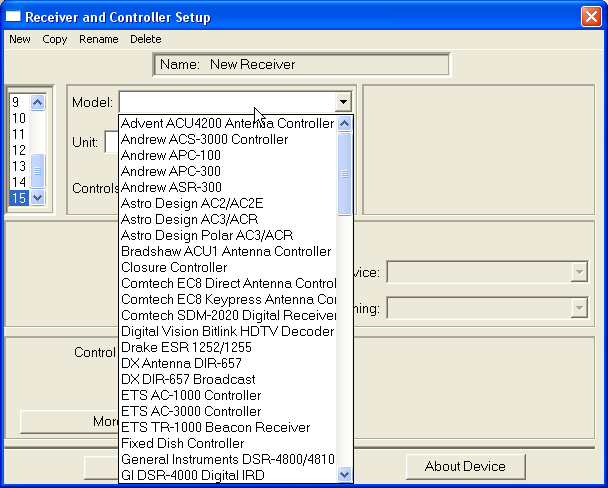Screen dimensions: 608x488
Task: Open the Delete menu
Action: 145,39
